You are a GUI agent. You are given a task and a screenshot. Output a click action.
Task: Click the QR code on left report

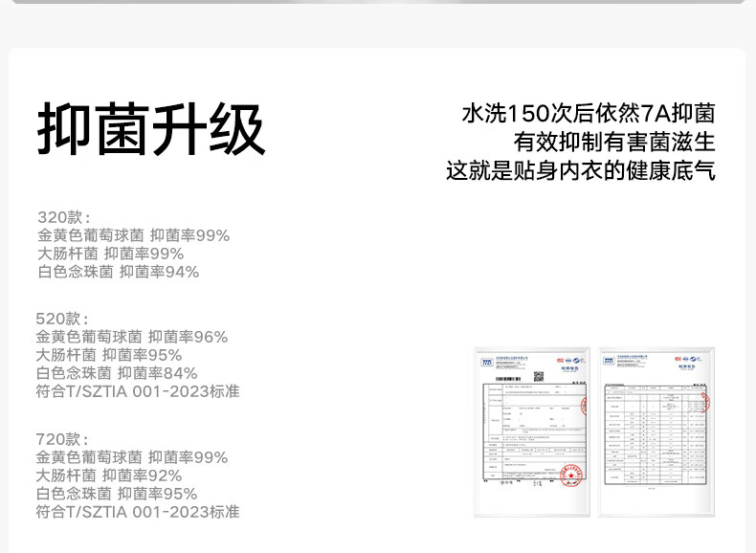[539, 377]
